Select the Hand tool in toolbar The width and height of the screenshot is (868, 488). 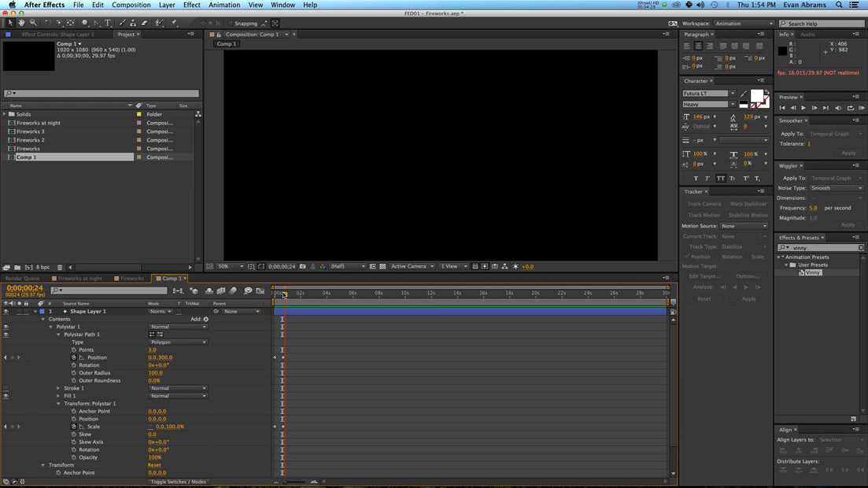(21, 23)
